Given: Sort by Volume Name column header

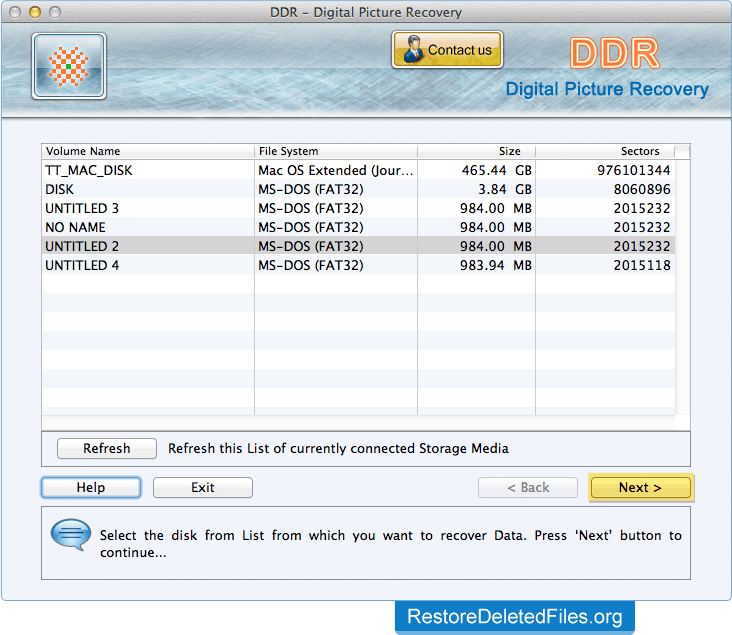Looking at the screenshot, I should coord(148,151).
